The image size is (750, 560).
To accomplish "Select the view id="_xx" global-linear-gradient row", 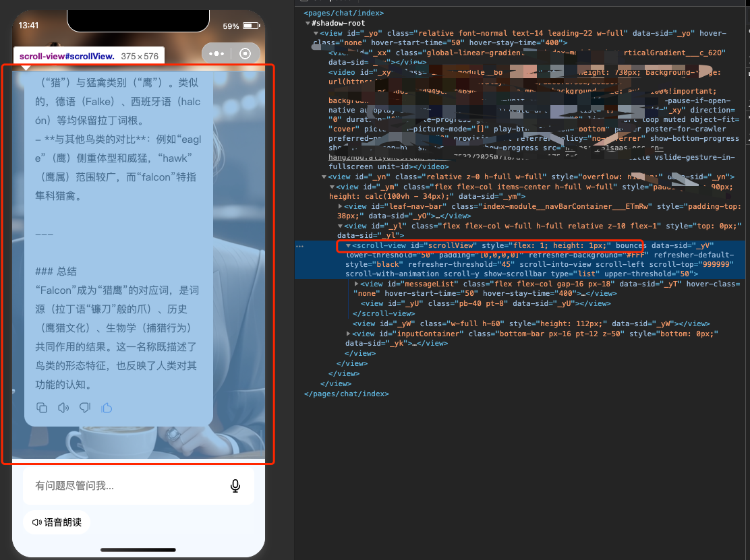I will pos(526,57).
